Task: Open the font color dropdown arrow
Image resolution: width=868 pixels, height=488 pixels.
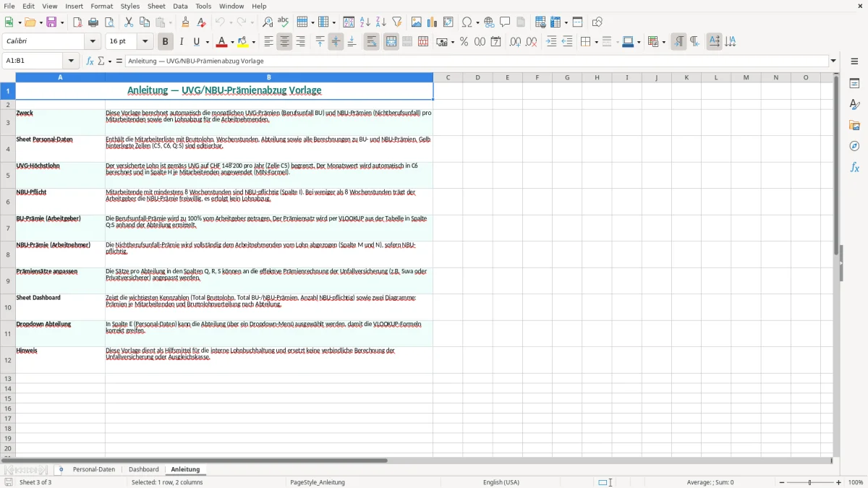Action: coord(232,42)
